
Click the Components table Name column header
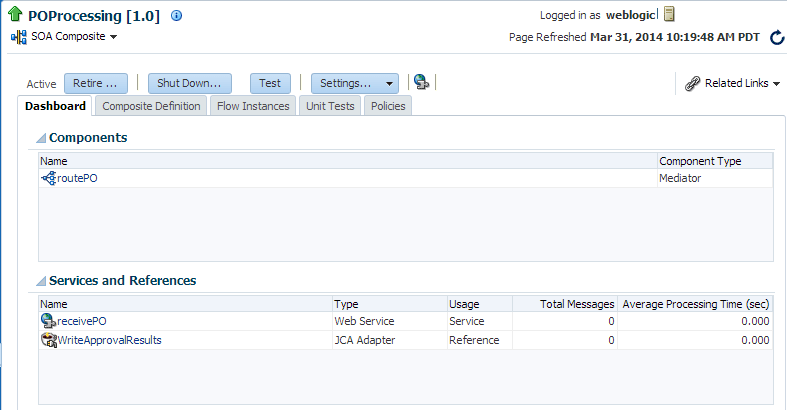pos(348,161)
